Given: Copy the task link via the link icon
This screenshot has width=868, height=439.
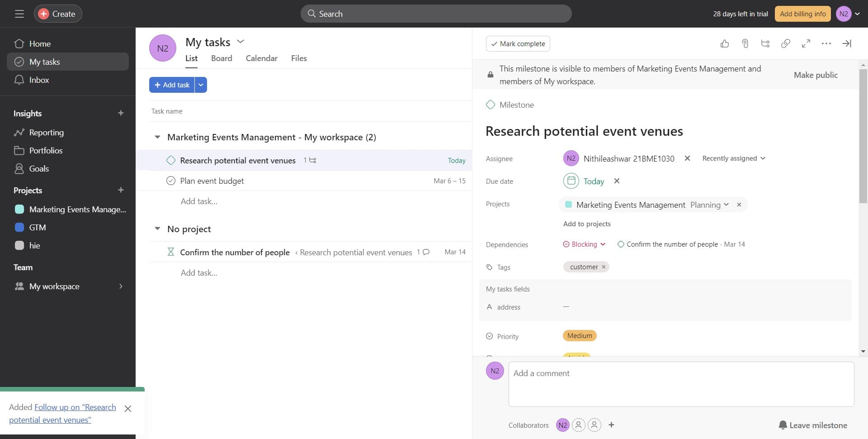Looking at the screenshot, I should click(785, 43).
